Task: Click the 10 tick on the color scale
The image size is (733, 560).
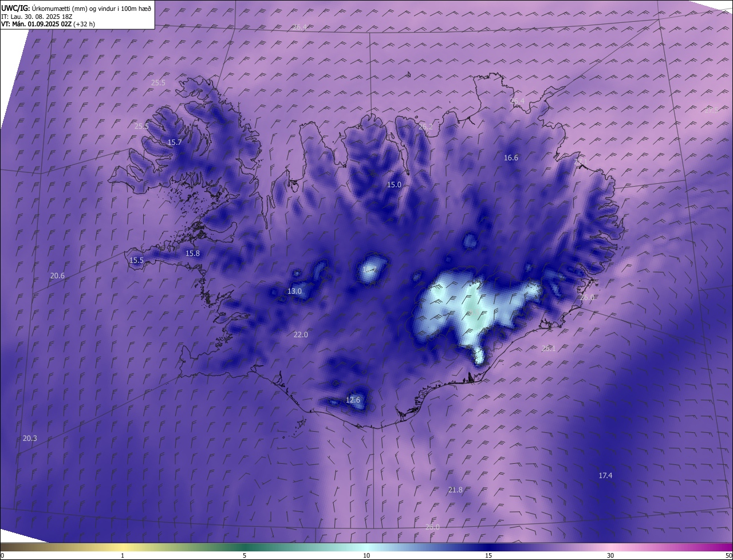Action: 366,555
